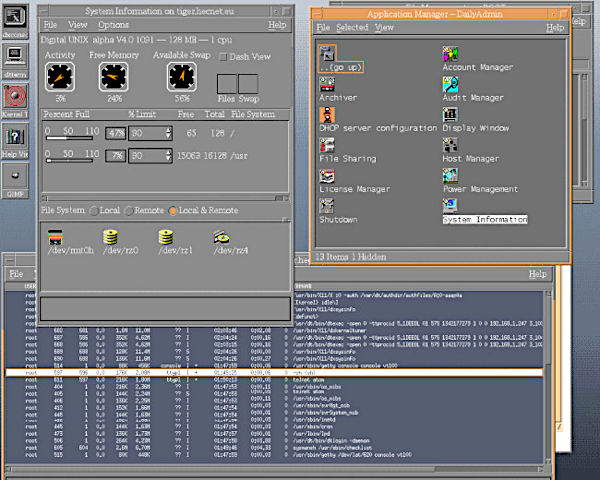
Task: Click the 13 Items 1 Hidden status text
Action: click(x=351, y=257)
